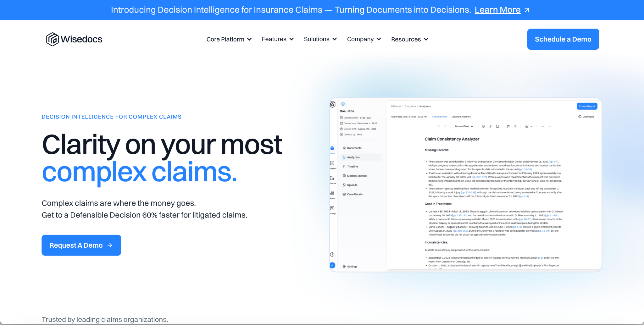
Task: Click the redo arrow in the editor toolbar
Action: [445, 126]
